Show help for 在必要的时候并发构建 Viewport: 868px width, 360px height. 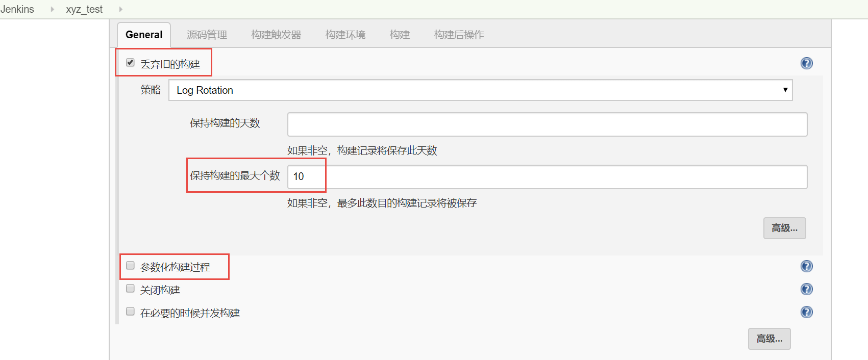click(x=806, y=312)
